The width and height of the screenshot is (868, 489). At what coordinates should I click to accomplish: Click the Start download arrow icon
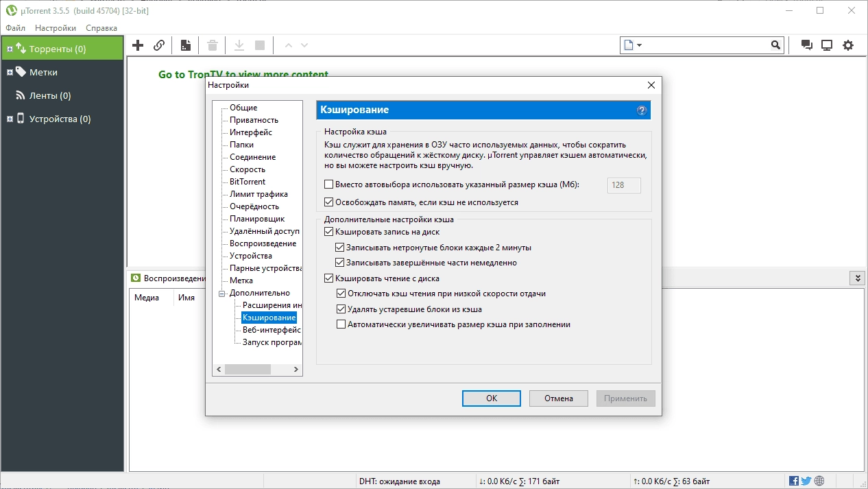pyautogui.click(x=239, y=45)
